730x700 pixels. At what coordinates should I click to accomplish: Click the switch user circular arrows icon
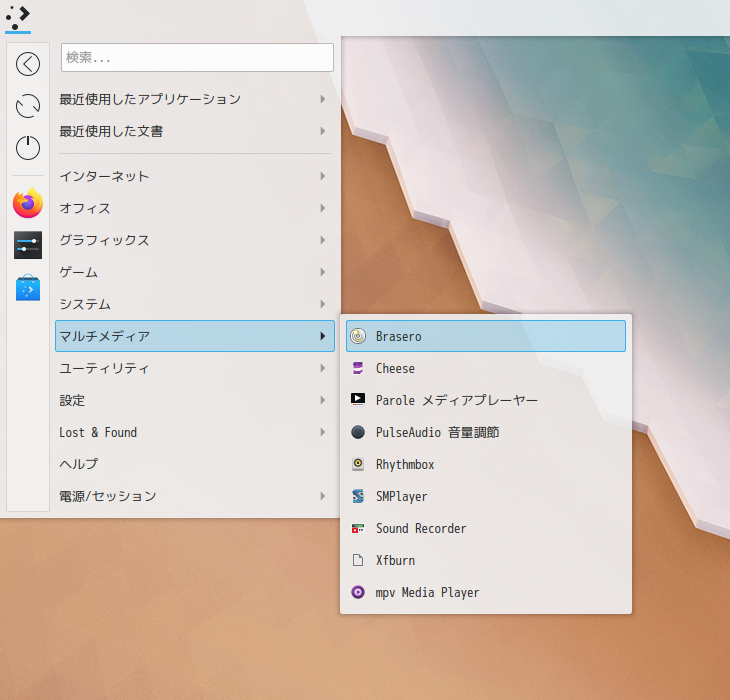coord(28,106)
